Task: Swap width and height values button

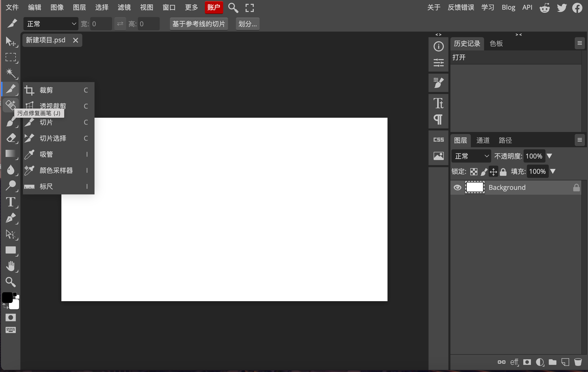Action: click(120, 24)
